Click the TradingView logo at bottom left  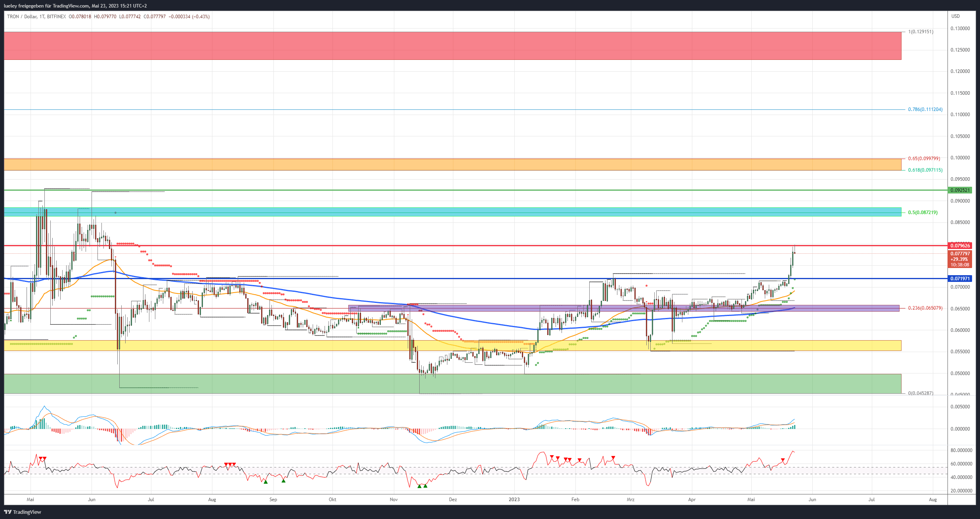point(23,512)
